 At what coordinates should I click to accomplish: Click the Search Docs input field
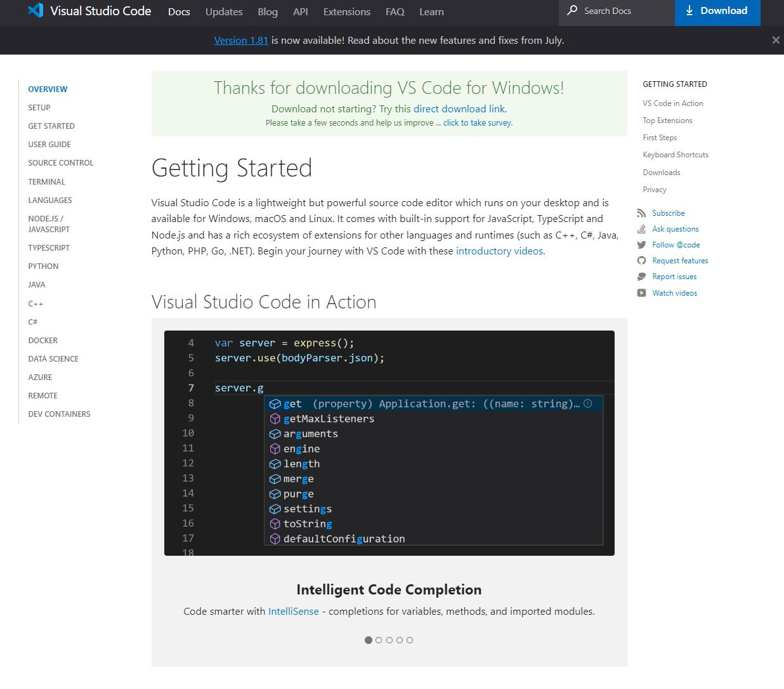point(609,11)
